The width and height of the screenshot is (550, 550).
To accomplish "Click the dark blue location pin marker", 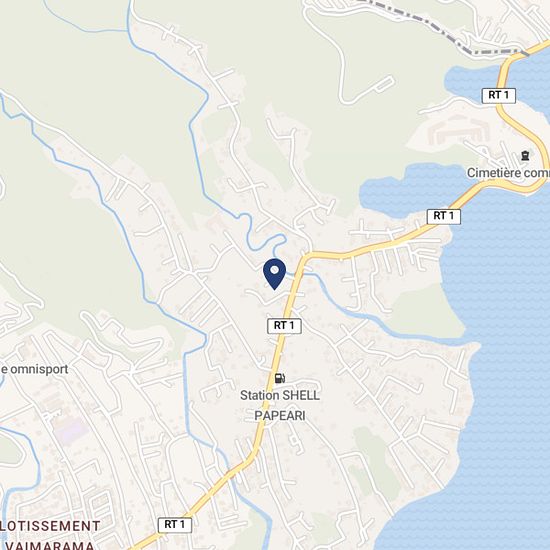I will (x=275, y=274).
